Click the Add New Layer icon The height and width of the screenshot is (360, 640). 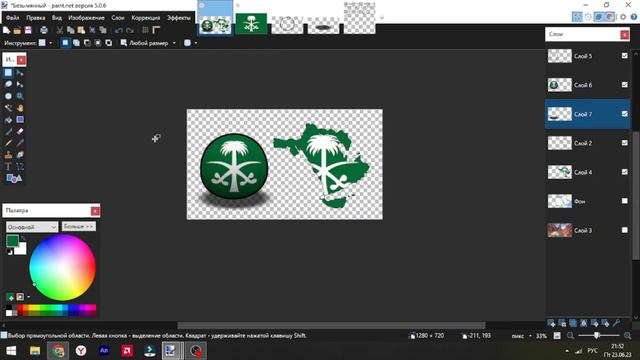tap(551, 324)
